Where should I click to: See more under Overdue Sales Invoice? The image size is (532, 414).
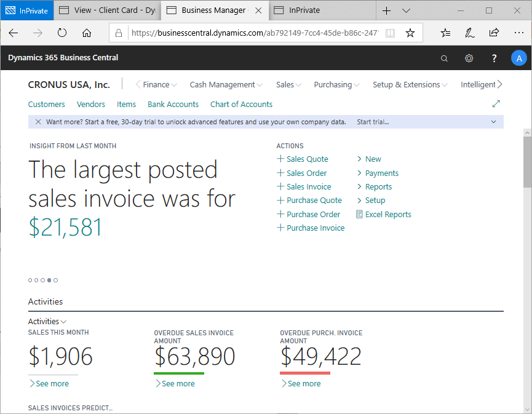coord(175,383)
